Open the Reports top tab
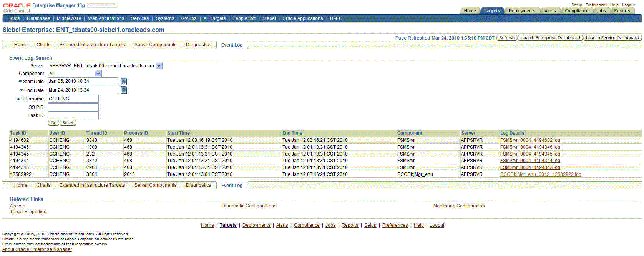 (622, 11)
